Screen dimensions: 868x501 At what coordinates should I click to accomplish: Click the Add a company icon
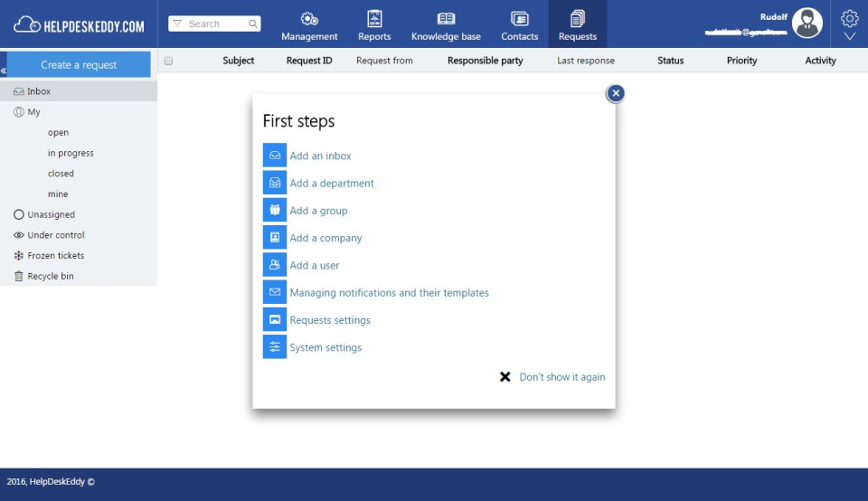pyautogui.click(x=274, y=238)
